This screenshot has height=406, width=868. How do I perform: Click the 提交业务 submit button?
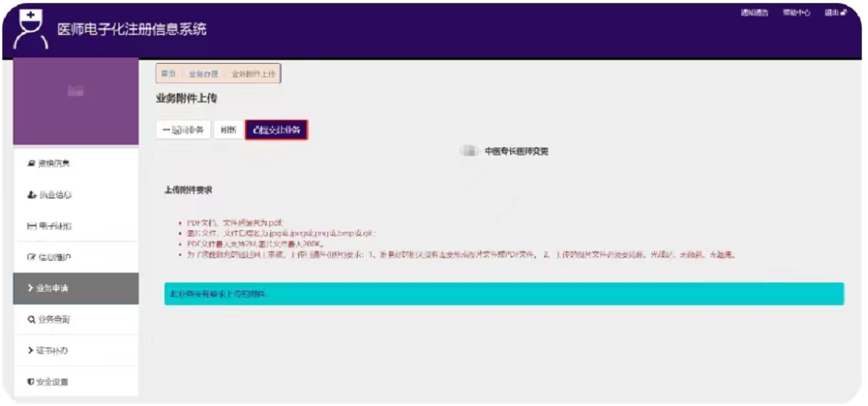coord(276,130)
